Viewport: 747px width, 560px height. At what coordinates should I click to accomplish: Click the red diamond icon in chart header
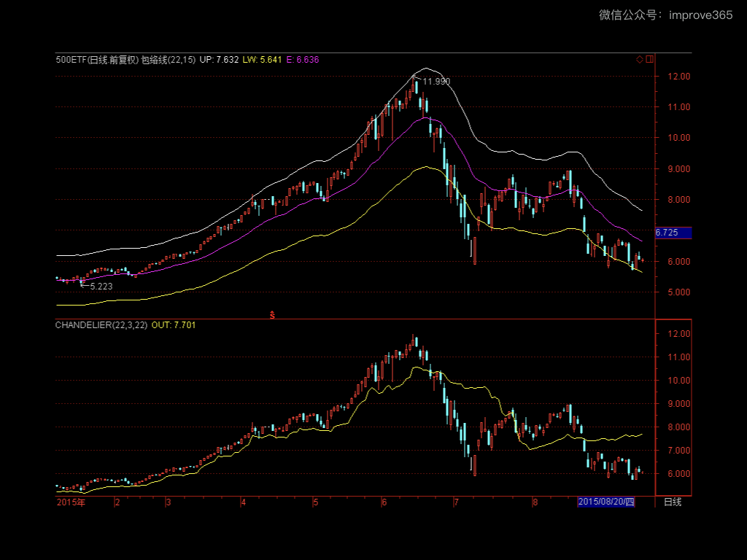[x=640, y=59]
